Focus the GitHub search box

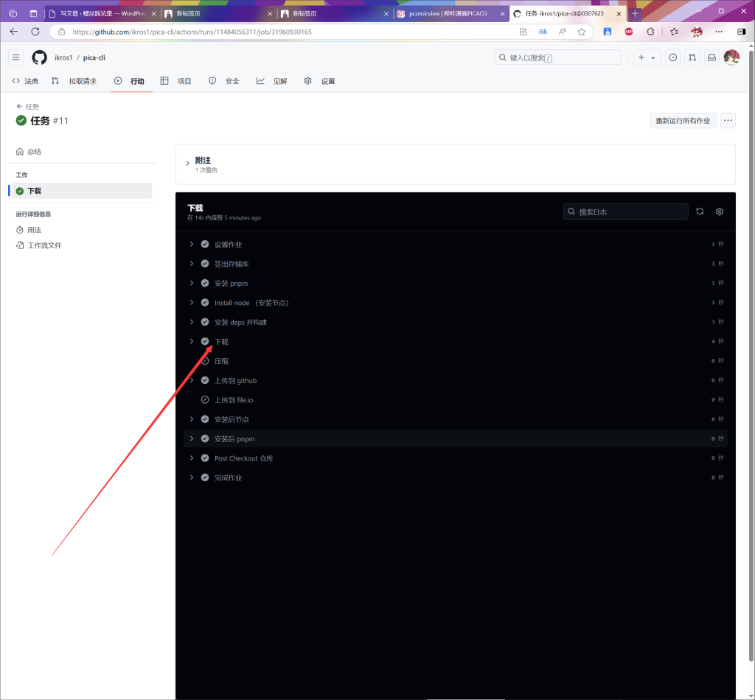558,57
